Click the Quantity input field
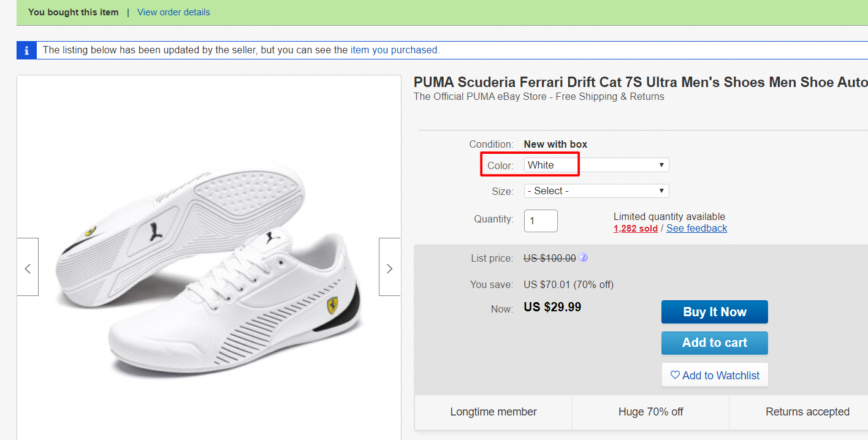The width and height of the screenshot is (868, 440). tap(541, 221)
